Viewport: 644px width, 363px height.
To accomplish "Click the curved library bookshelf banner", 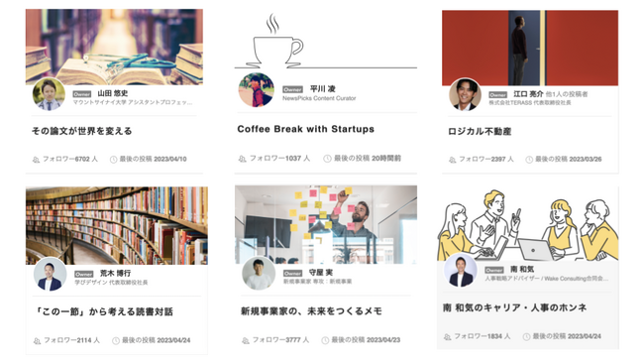I will click(117, 225).
